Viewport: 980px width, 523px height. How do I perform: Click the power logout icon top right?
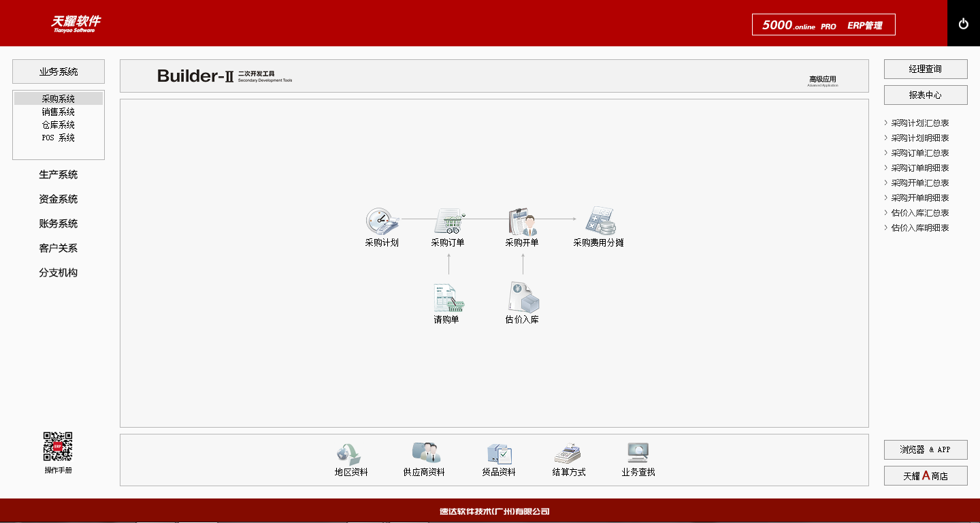click(963, 22)
